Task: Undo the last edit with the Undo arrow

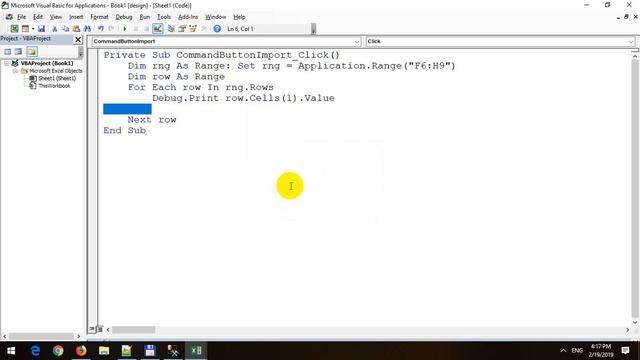Action: [100, 29]
